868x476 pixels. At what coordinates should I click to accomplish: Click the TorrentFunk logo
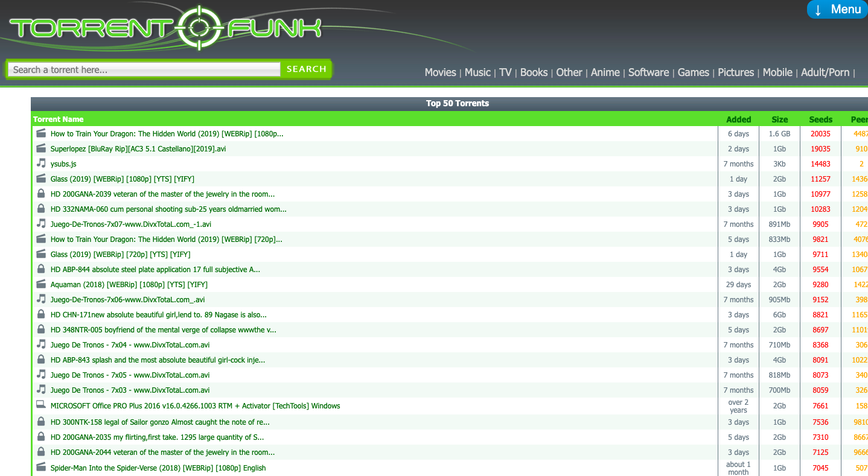pyautogui.click(x=165, y=28)
